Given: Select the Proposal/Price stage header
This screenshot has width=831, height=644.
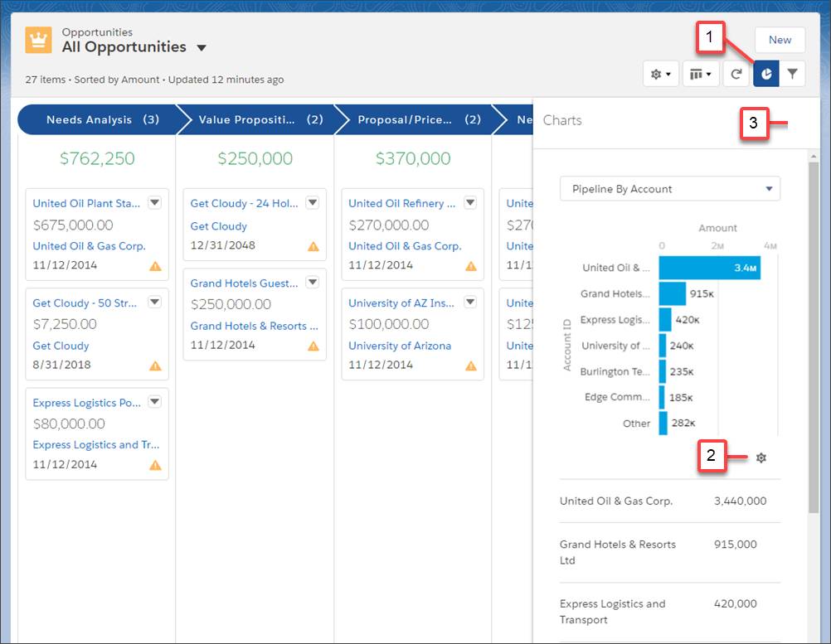Looking at the screenshot, I should [419, 119].
